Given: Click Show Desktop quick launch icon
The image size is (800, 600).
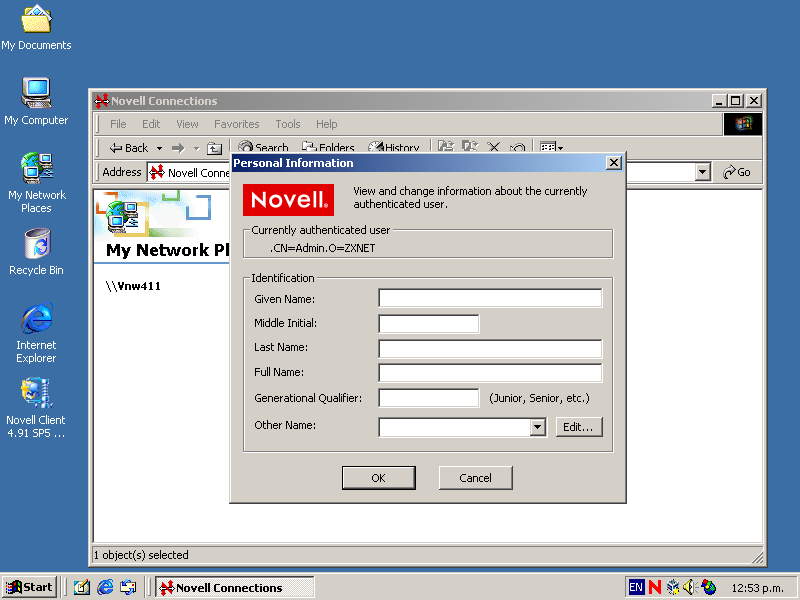Looking at the screenshot, I should coord(82,587).
